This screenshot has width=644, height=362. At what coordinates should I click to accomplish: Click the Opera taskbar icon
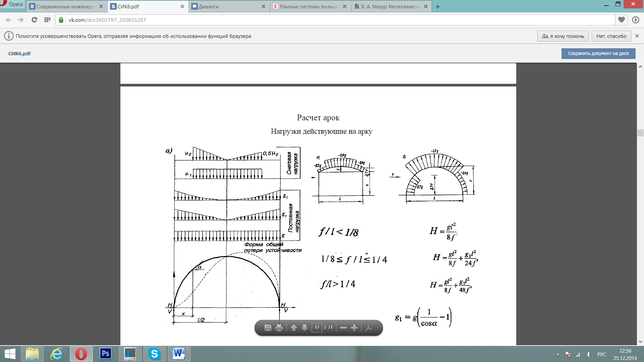click(81, 354)
